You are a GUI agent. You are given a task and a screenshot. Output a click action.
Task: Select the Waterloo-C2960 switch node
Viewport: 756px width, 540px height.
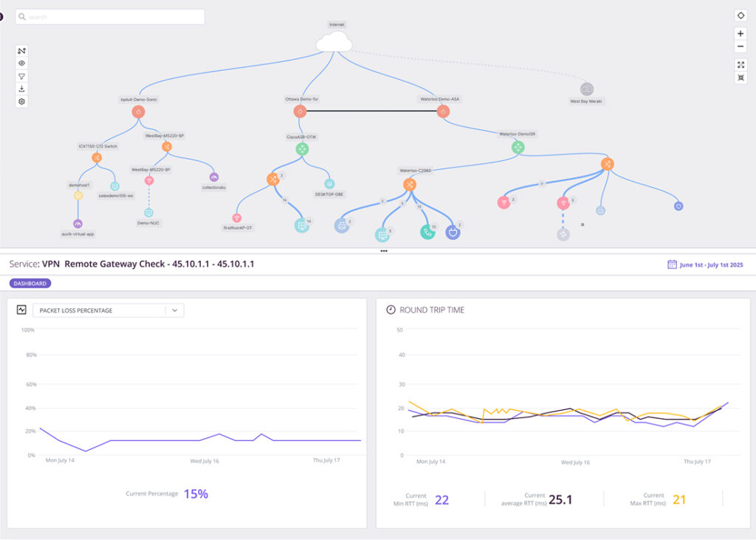pyautogui.click(x=409, y=185)
